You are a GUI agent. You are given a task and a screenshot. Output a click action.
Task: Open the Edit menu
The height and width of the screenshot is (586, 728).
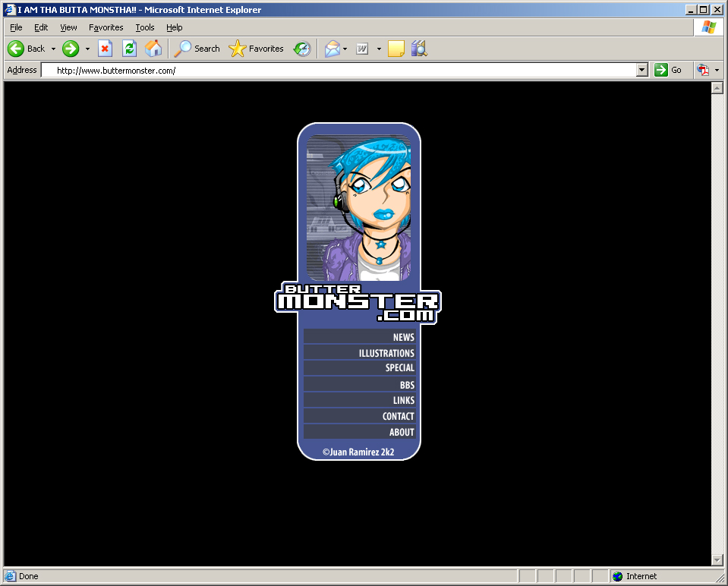coord(41,27)
